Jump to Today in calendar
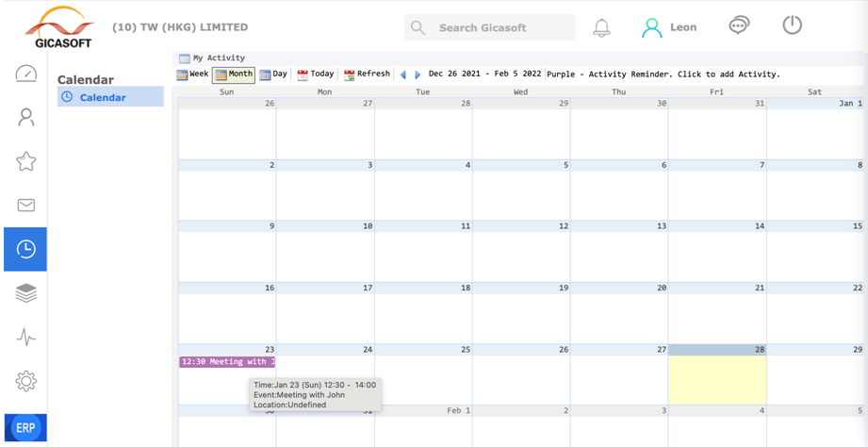Screen dimensions: 868x447 pyautogui.click(x=316, y=74)
